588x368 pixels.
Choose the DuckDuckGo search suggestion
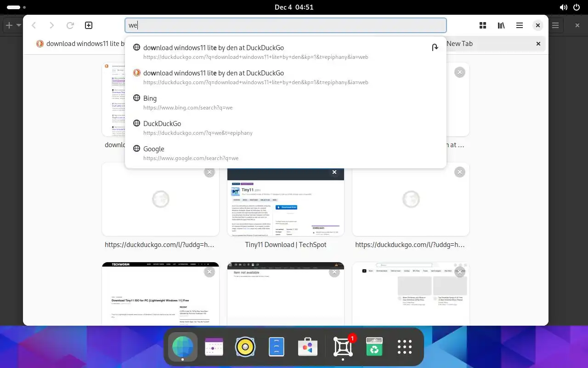tap(286, 127)
